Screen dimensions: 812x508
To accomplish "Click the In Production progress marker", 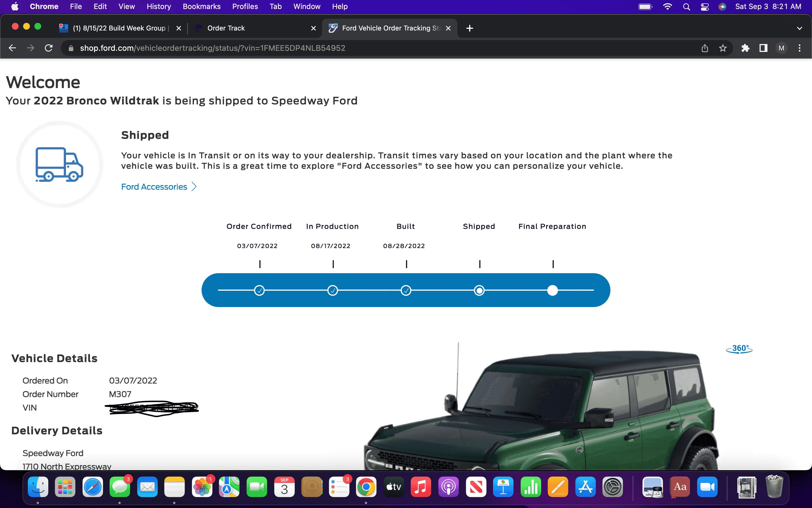I will (x=332, y=290).
